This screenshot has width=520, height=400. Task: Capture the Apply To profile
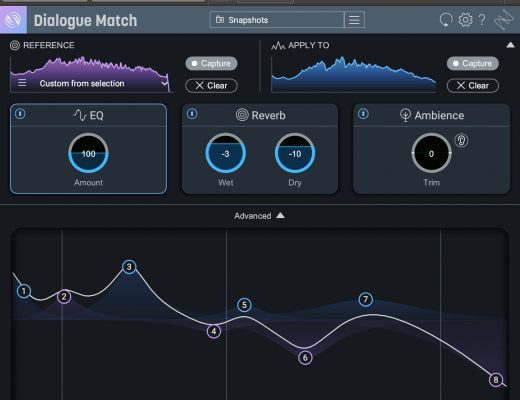[x=473, y=63]
